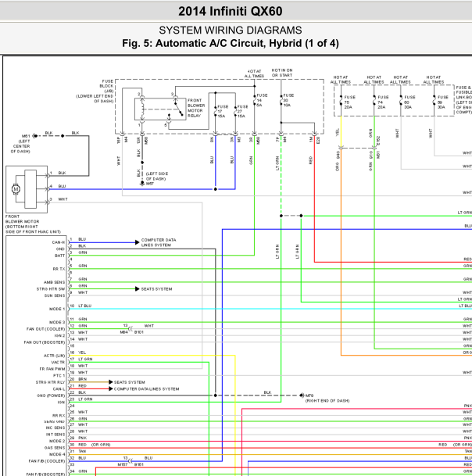Click the 'RR TX' pin label
The image size is (472, 476).
(x=59, y=269)
